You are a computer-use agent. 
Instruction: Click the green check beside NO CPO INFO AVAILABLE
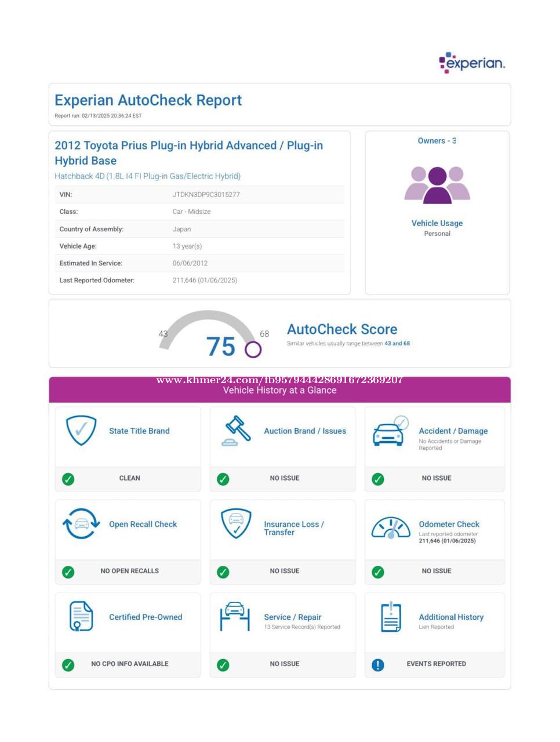[68, 665]
